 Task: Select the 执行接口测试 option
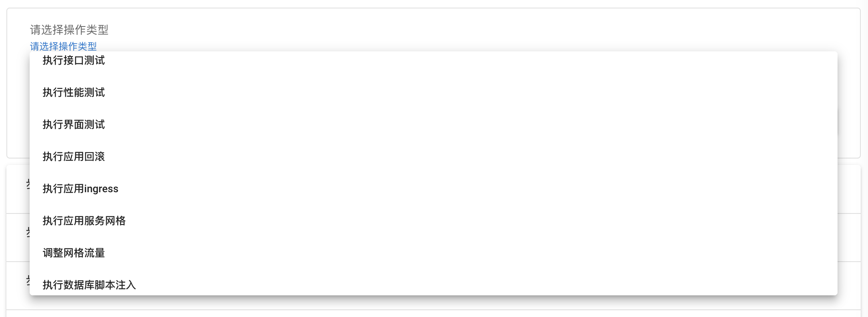(x=74, y=61)
